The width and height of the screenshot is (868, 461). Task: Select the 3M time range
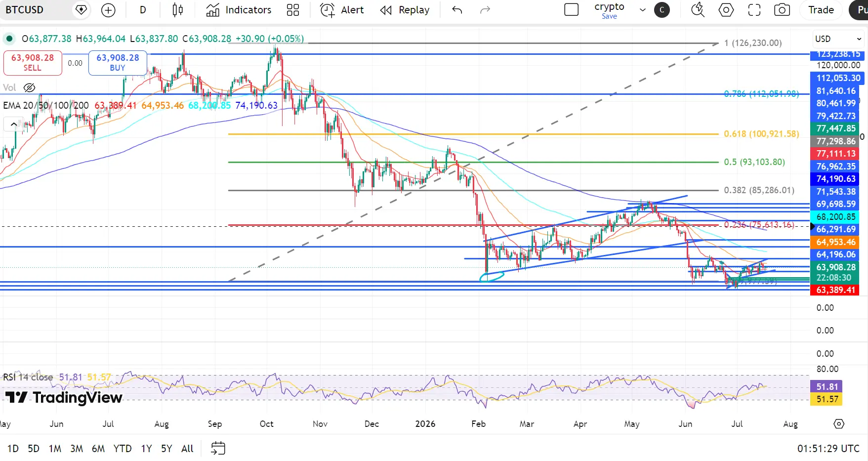coord(77,449)
